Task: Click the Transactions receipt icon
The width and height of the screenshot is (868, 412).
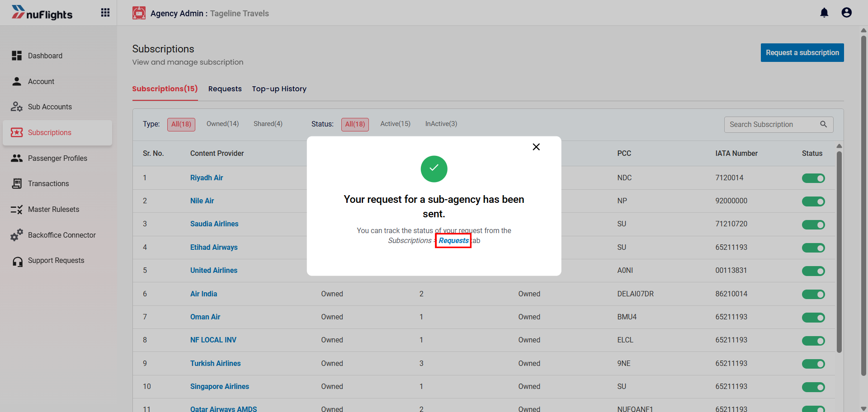Action: [17, 183]
